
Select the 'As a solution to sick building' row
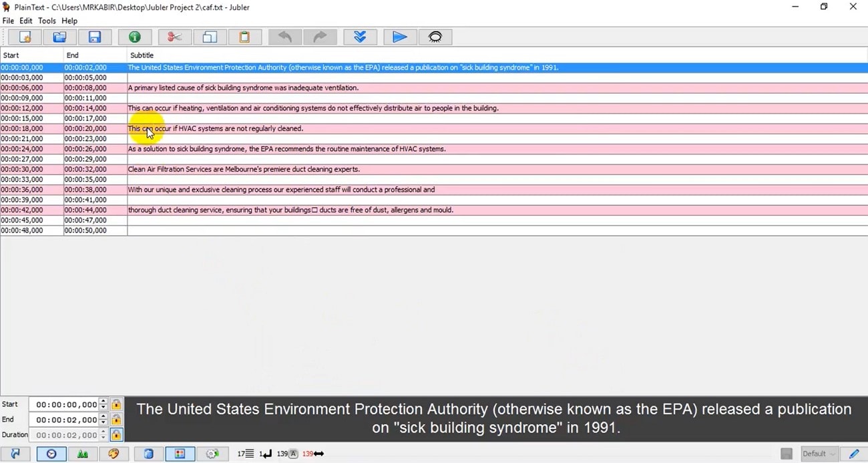point(434,149)
